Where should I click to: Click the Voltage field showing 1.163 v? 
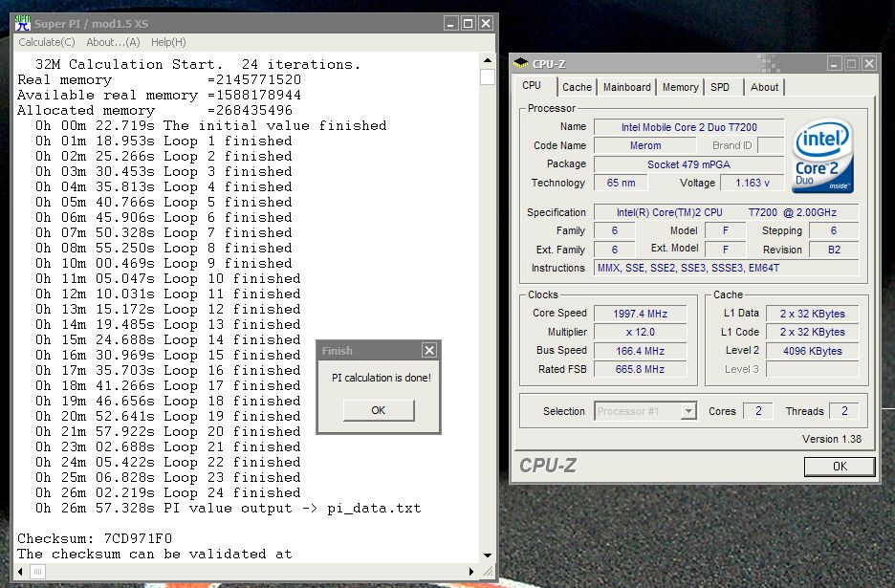(x=753, y=183)
